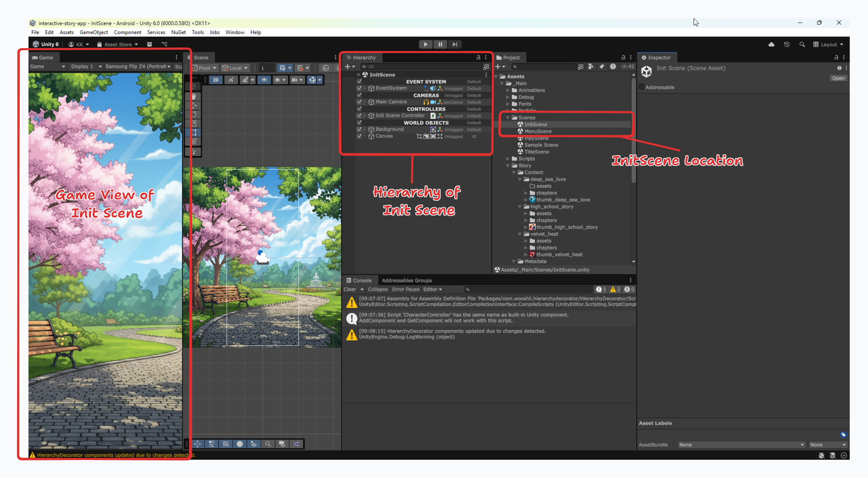The width and height of the screenshot is (868, 478).
Task: Click the Step frame button
Action: [455, 44]
